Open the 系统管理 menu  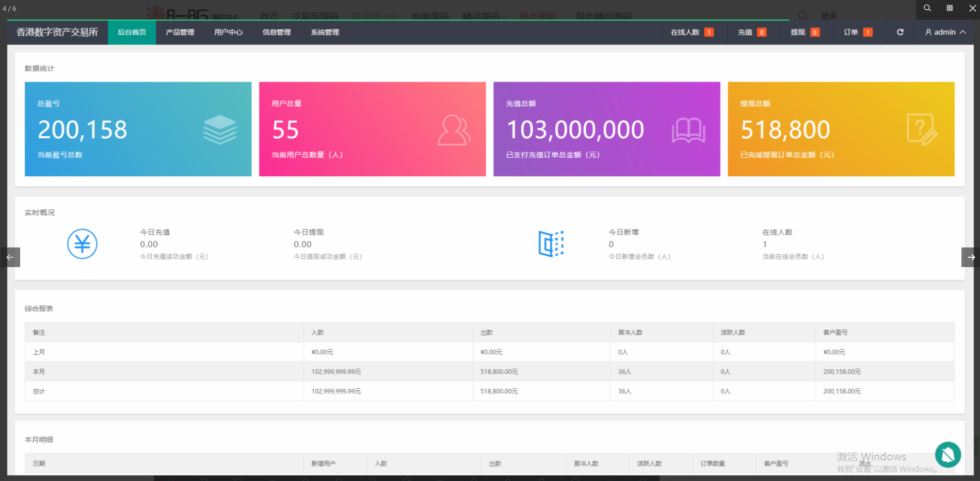click(x=325, y=32)
